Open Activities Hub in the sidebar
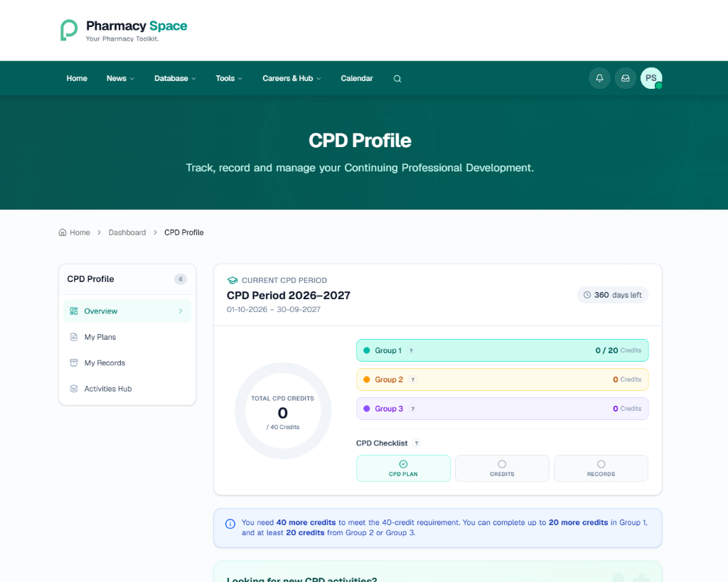This screenshot has height=582, width=728. (x=127, y=389)
